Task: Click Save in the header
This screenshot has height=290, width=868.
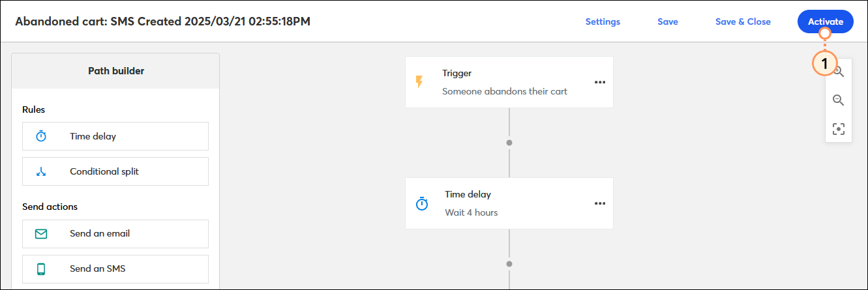Action: [668, 22]
